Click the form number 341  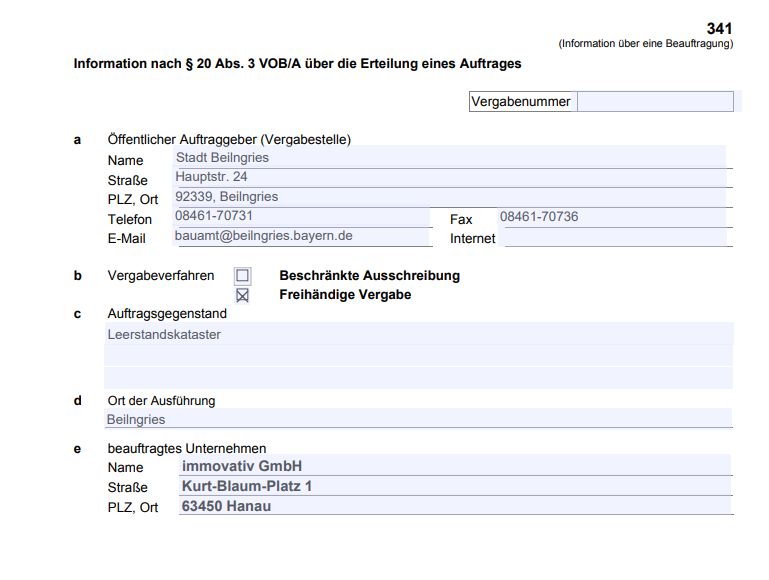[719, 29]
